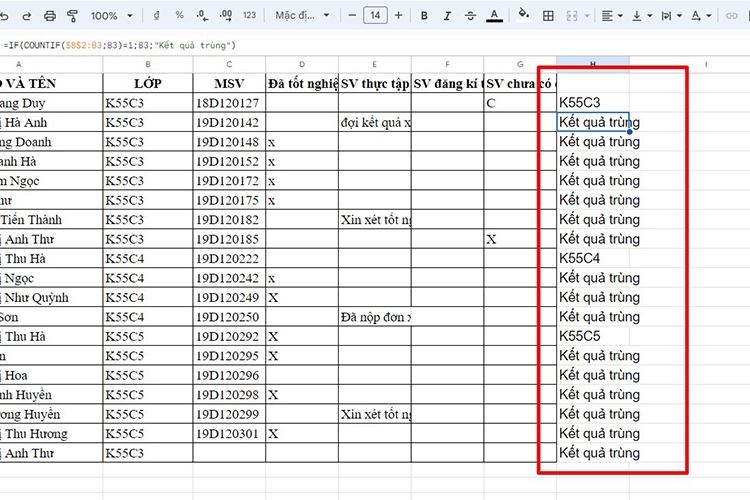Viewport: 750px width, 500px height.
Task: Toggle bold formatting (B)
Action: [424, 16]
